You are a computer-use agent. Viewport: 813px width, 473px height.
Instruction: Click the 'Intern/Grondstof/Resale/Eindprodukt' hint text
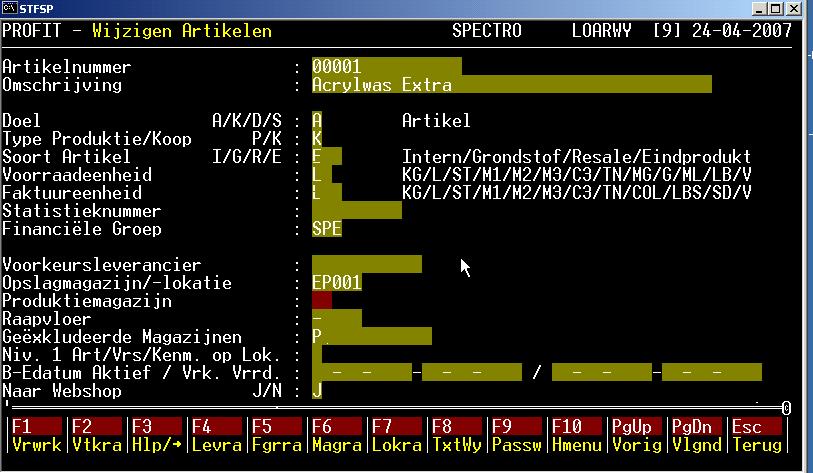pos(577,157)
